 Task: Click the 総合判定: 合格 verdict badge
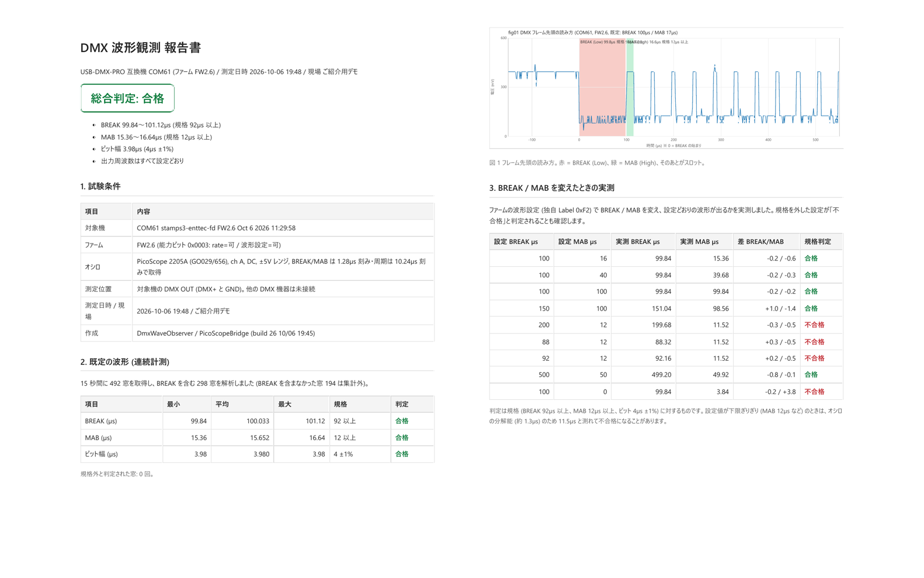pos(127,98)
